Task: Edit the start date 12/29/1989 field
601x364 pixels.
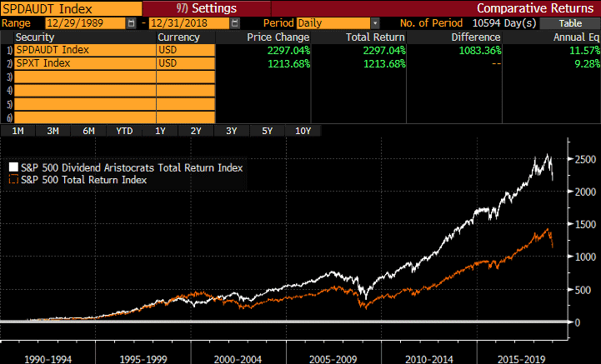Action: pyautogui.click(x=85, y=23)
